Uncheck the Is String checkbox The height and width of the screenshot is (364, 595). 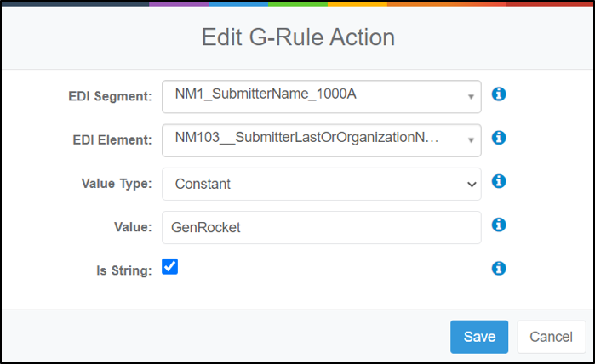(169, 266)
